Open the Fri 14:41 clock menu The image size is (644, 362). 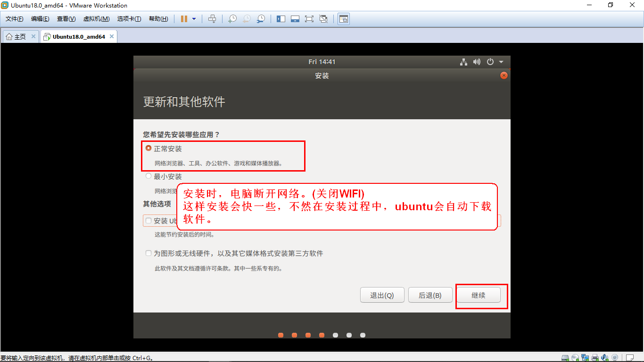[x=322, y=62]
